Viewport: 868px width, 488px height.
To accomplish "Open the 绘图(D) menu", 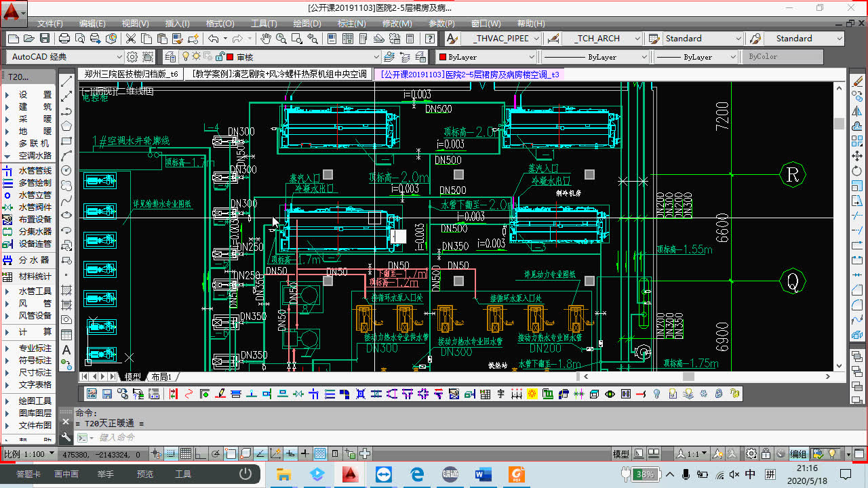I will [307, 23].
